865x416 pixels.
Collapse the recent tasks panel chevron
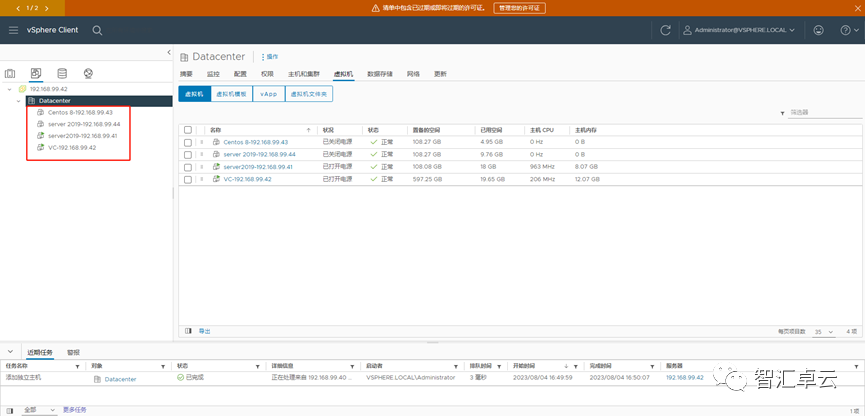tap(10, 351)
